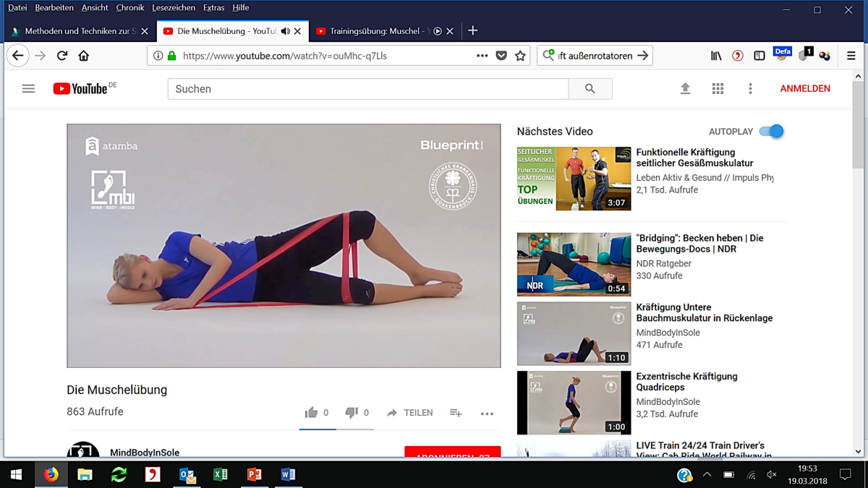Open page actions ellipsis in address bar

coord(482,56)
